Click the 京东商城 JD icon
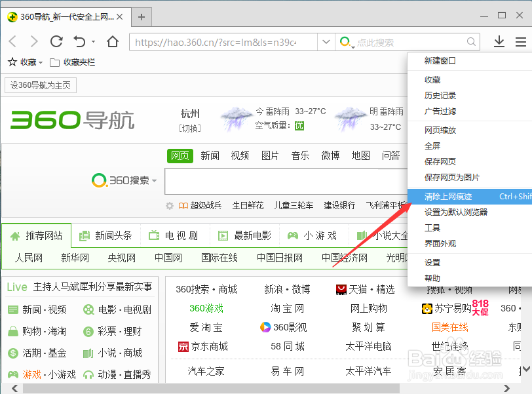Viewport: 532px width, 394px height. [x=183, y=347]
